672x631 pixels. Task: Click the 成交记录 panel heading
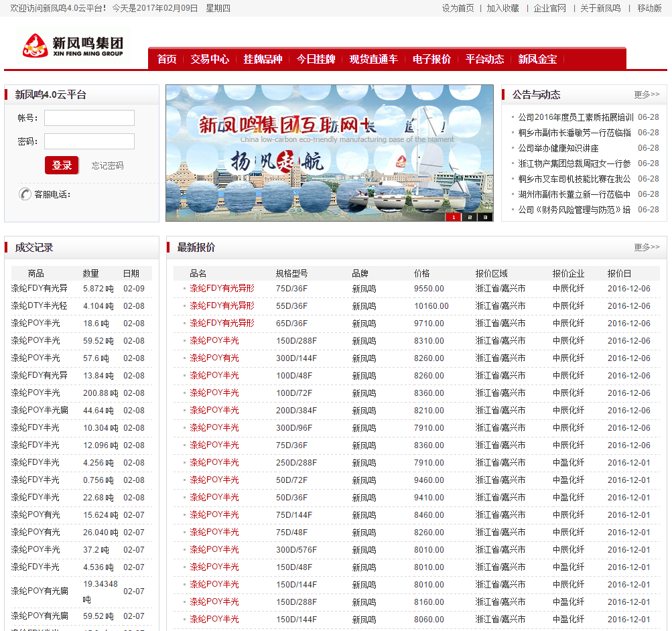(34, 247)
